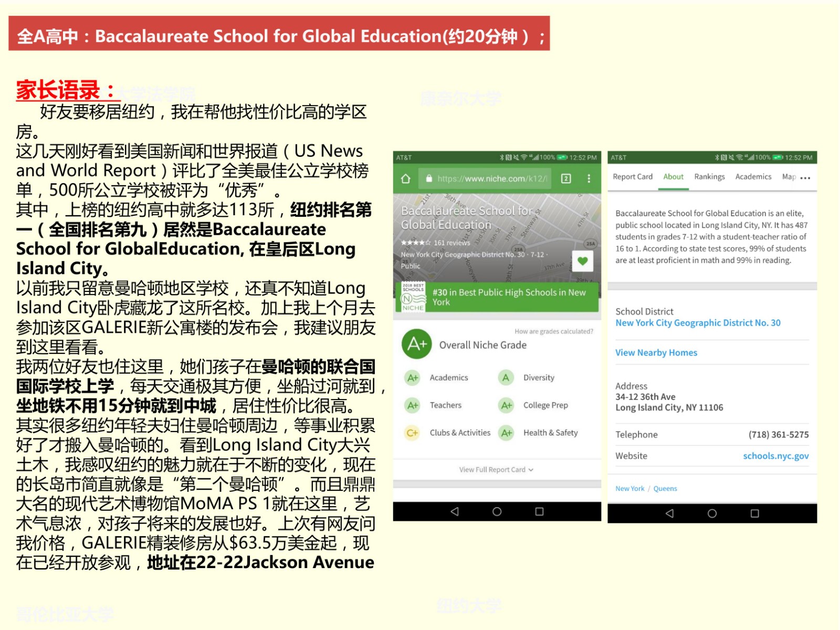840x630 pixels.
Task: Open the browser three-dot overflow menu
Action: (589, 179)
